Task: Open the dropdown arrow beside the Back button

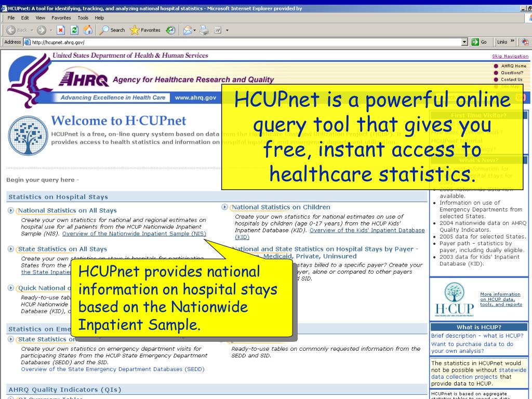Action: coord(32,30)
